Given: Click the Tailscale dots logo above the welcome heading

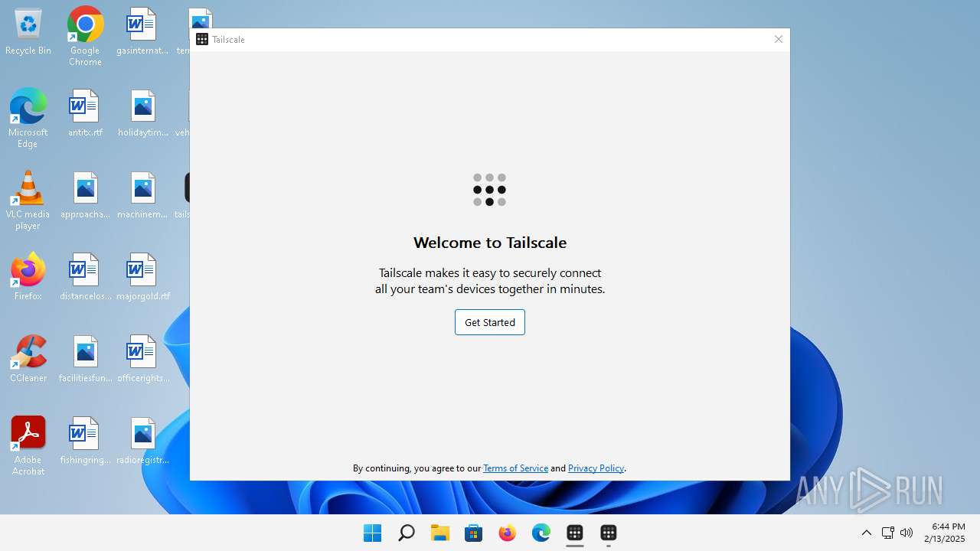Looking at the screenshot, I should tap(490, 190).
